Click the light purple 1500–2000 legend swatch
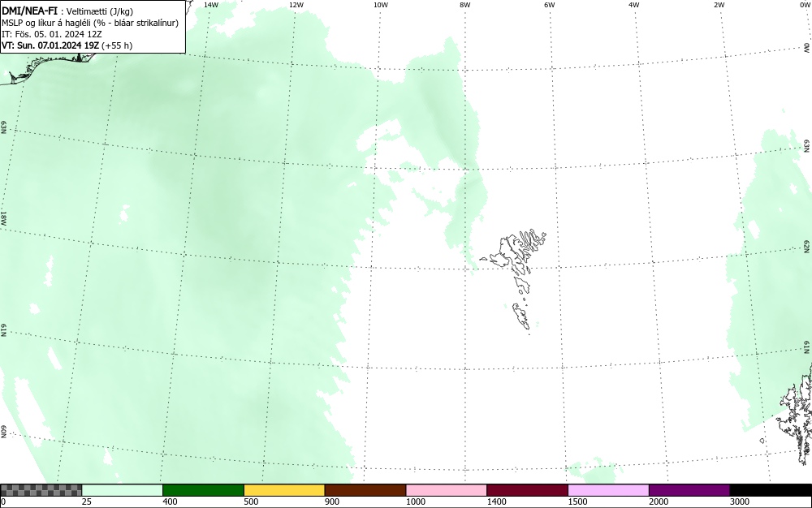The image size is (812, 508). pos(608,490)
